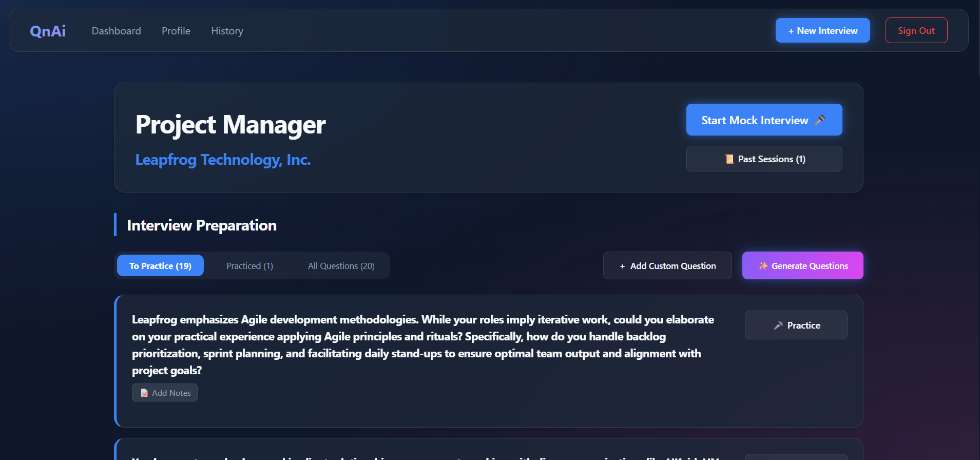Practice the Agile methodologies question
This screenshot has height=460, width=980.
pyautogui.click(x=796, y=325)
